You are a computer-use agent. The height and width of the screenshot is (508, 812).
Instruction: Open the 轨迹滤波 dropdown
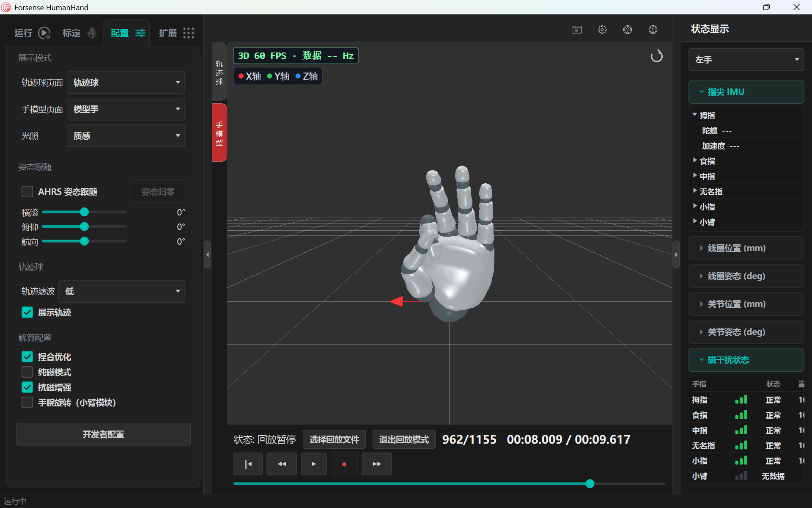tap(122, 291)
